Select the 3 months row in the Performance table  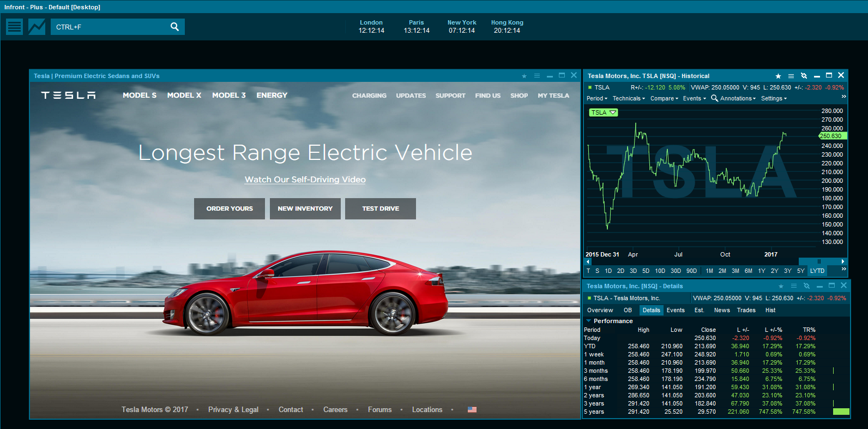click(716, 371)
